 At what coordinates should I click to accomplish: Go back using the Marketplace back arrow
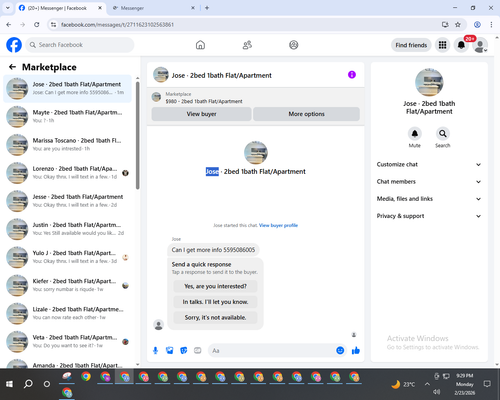click(12, 67)
